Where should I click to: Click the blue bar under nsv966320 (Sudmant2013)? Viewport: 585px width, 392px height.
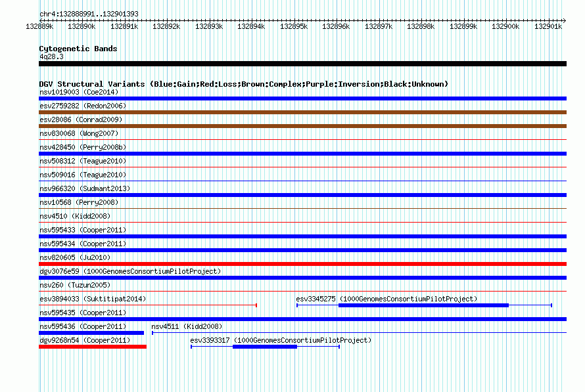(302, 195)
